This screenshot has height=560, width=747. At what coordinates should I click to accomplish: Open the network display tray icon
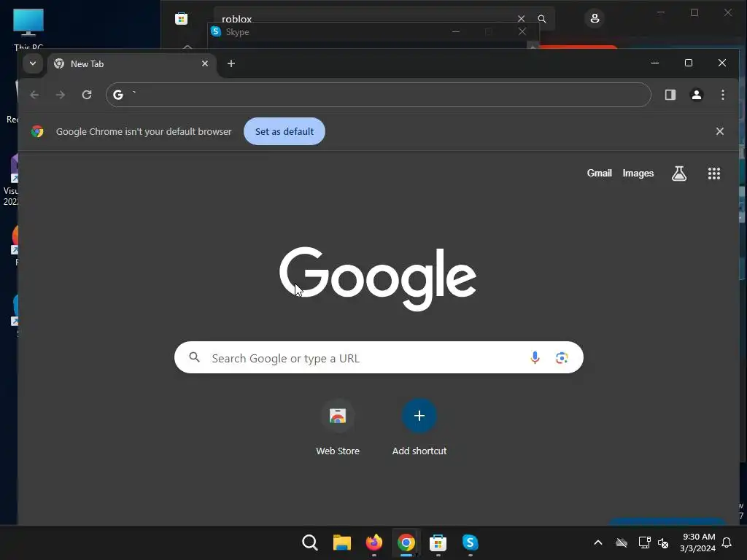pyautogui.click(x=644, y=542)
